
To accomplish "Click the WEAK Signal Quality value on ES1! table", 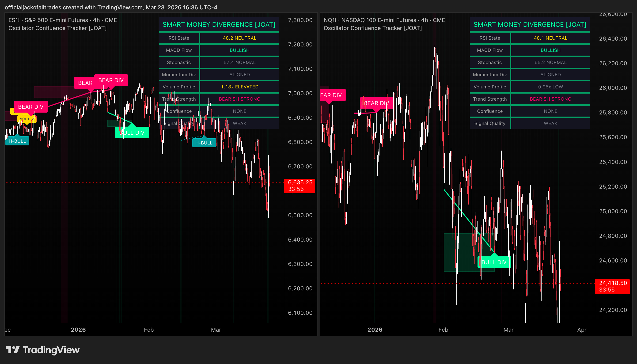I will click(x=239, y=124).
